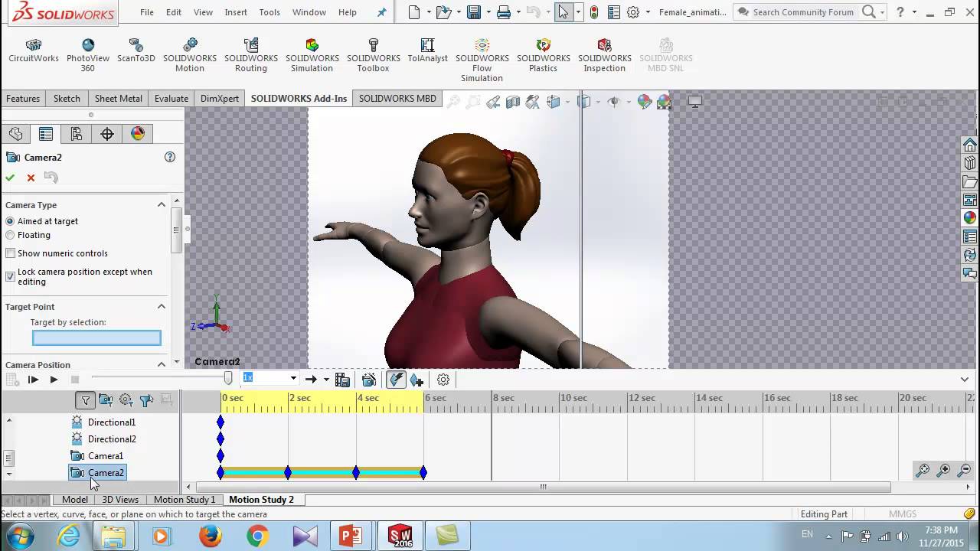Open the CircuitWorks add-in
Image resolution: width=980 pixels, height=551 pixels.
34,51
